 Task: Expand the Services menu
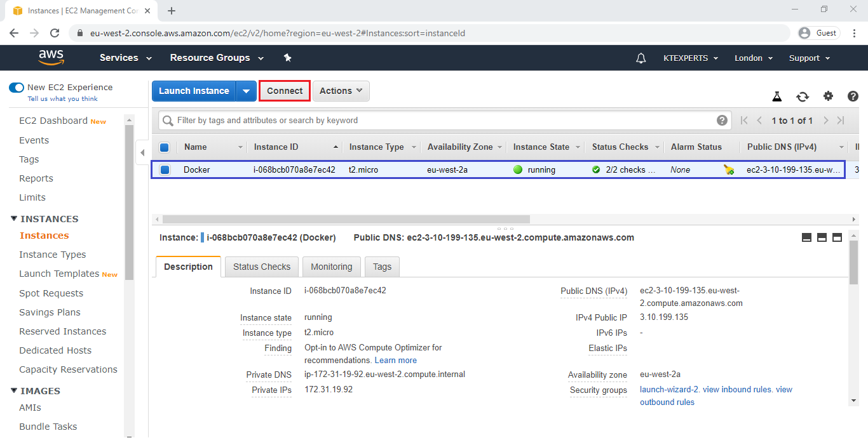126,58
